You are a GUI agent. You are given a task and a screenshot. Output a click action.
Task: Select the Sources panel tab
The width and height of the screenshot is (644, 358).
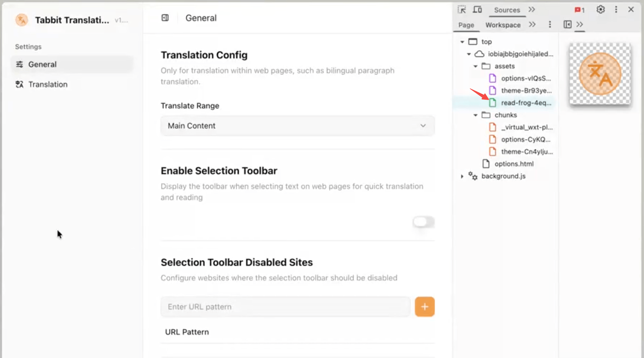point(507,10)
